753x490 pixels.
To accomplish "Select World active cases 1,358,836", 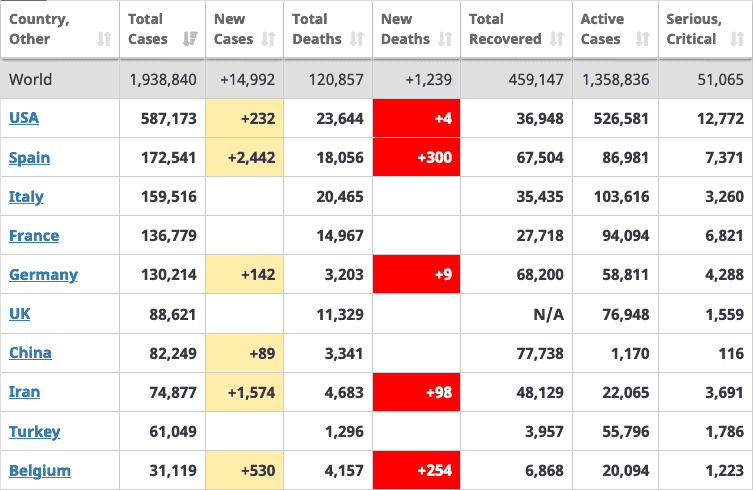I will 616,80.
